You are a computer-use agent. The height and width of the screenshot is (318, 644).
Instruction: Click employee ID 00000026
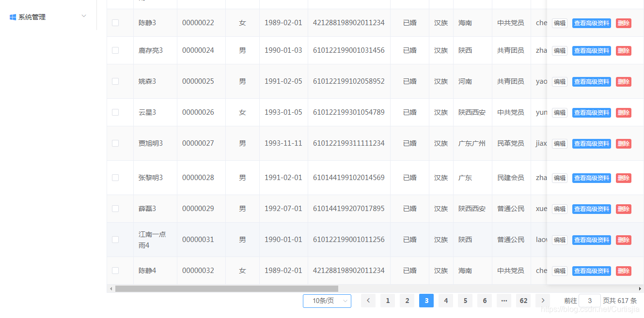point(198,112)
